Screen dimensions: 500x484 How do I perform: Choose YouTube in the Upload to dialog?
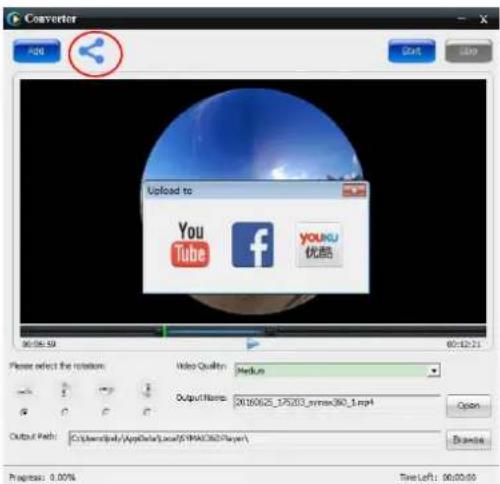tap(190, 244)
